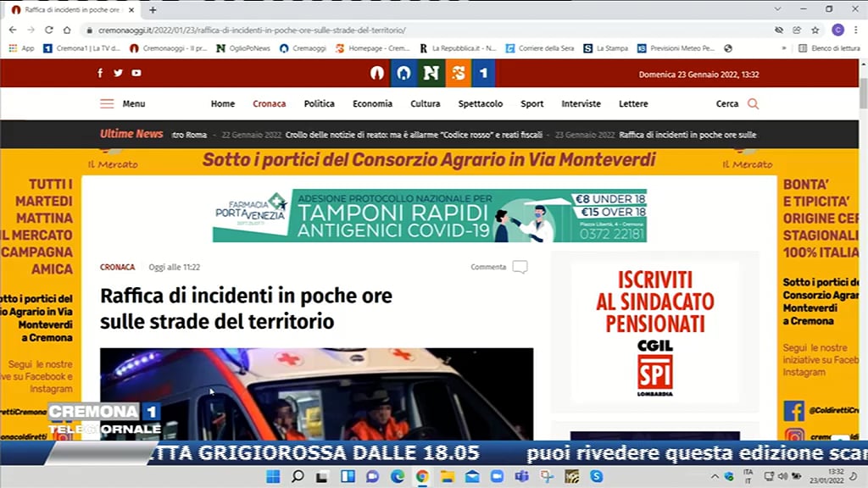Click the page vertical scrollbar

pyautogui.click(x=863, y=93)
